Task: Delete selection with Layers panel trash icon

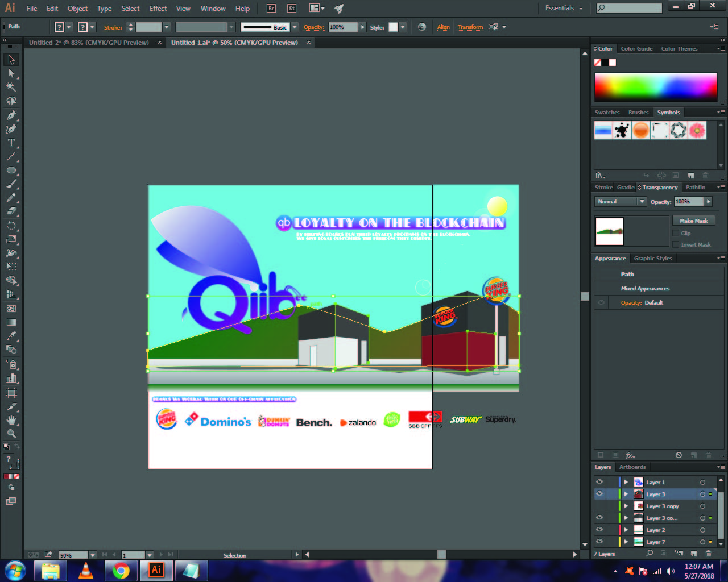Action: tap(708, 554)
